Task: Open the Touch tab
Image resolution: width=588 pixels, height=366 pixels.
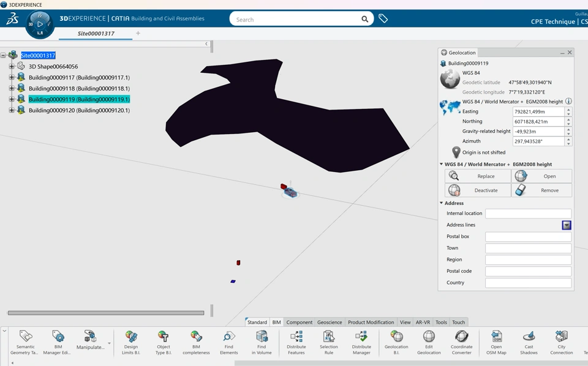Action: pos(458,322)
